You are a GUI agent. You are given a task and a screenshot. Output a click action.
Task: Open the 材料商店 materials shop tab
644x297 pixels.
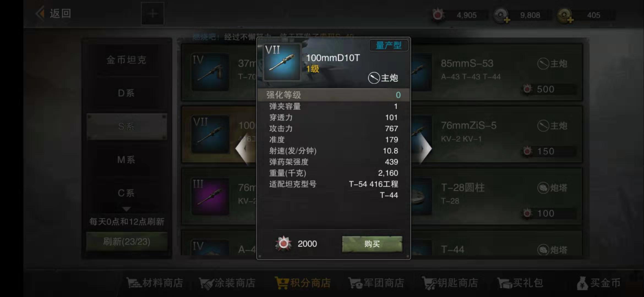(155, 283)
